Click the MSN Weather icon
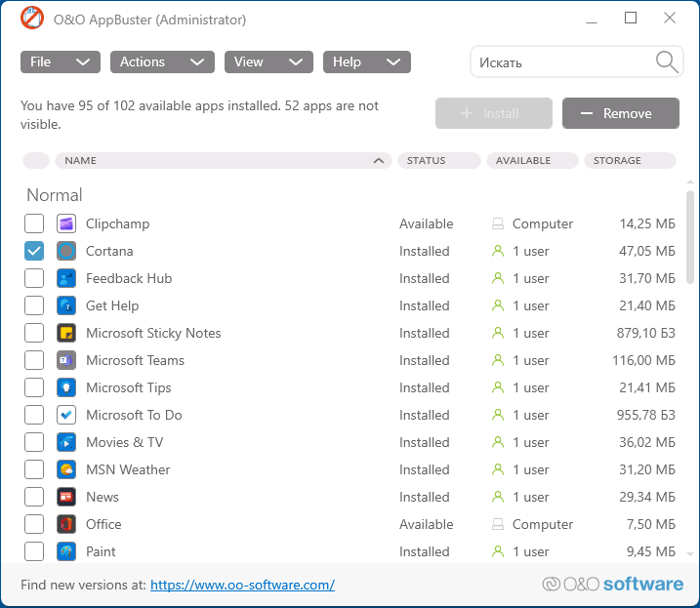 [x=66, y=469]
